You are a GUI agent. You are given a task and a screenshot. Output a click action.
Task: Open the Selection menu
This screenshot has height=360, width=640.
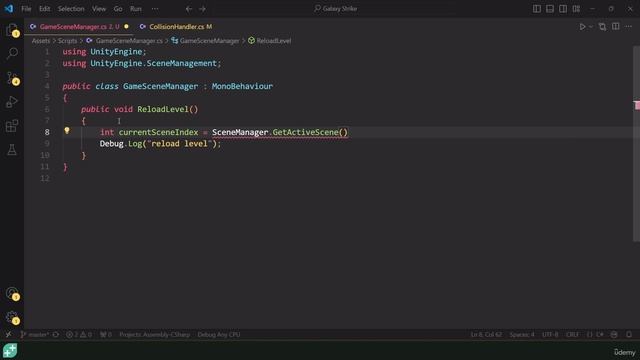coord(71,9)
